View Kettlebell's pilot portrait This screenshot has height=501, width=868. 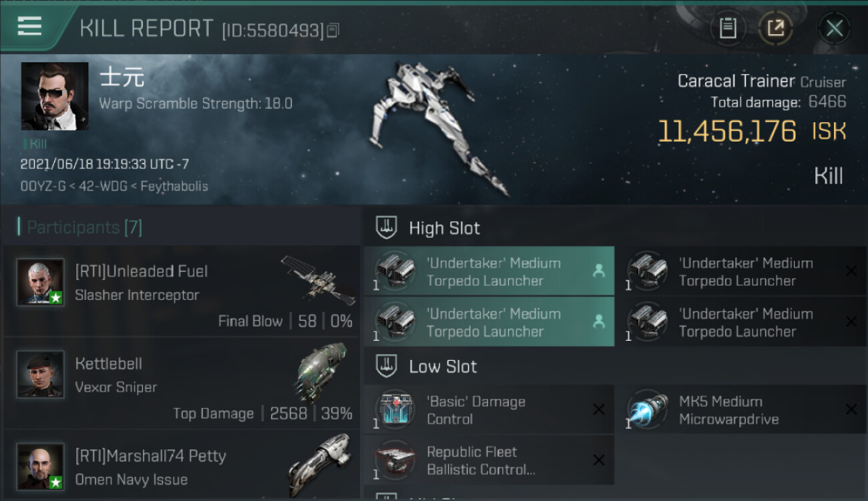[41, 375]
